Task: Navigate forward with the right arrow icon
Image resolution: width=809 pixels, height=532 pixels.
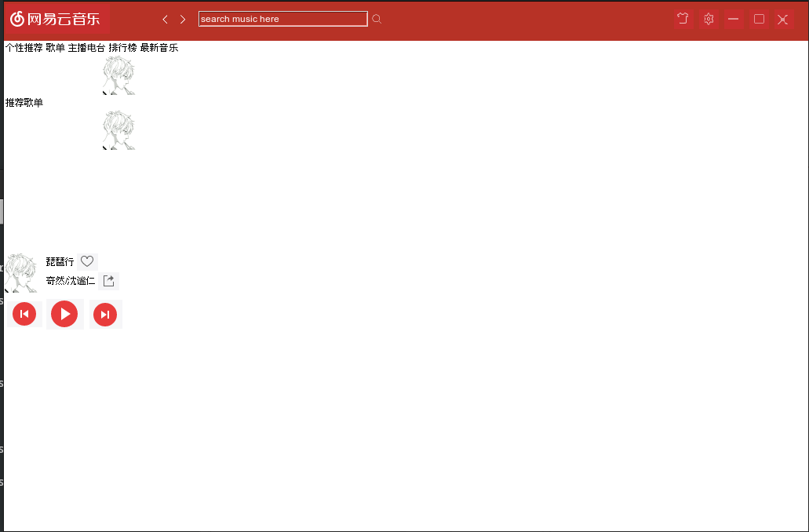Action: (182, 19)
